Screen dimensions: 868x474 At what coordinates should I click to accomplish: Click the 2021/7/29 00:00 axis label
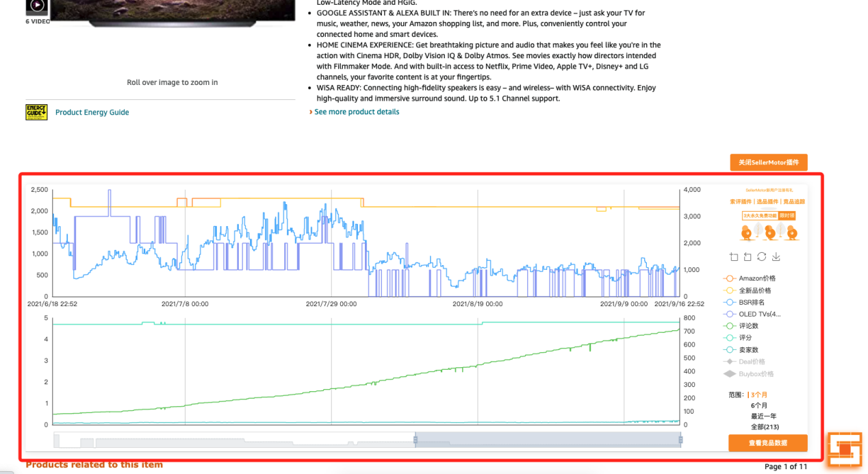tap(332, 303)
